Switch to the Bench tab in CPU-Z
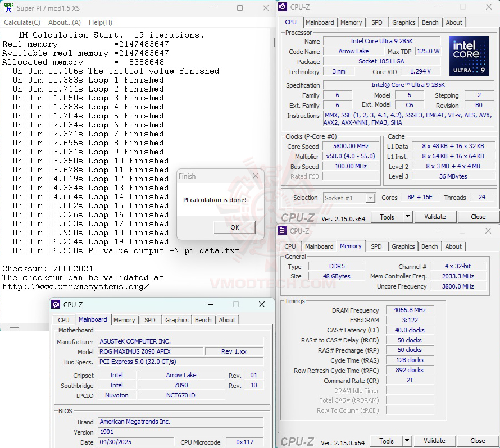This screenshot has width=500, height=448. click(430, 22)
